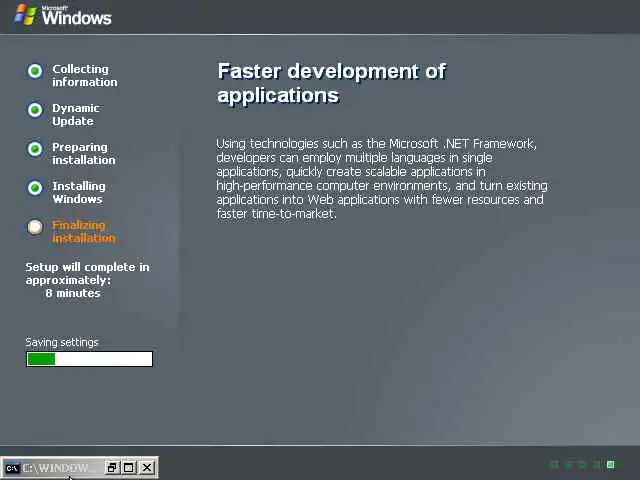The height and width of the screenshot is (480, 640).
Task: Select the Preparing installation step bullet
Action: coord(35,149)
